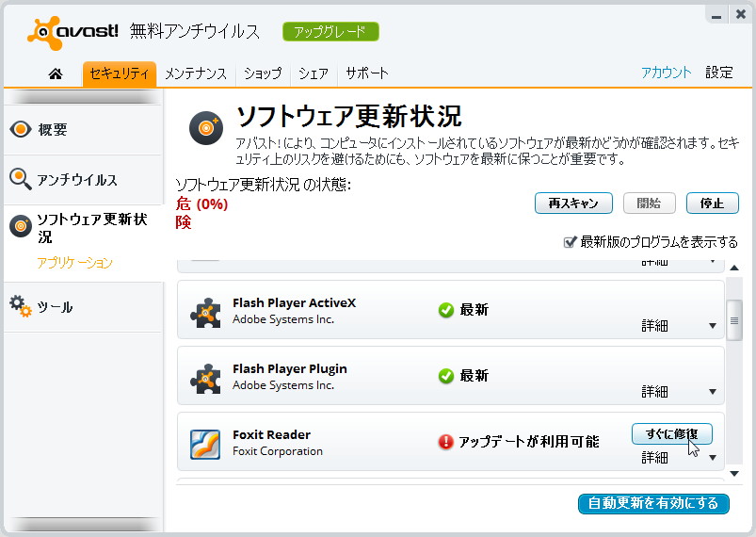The image size is (756, 537).
Task: Open 設定 settings
Action: 719,73
